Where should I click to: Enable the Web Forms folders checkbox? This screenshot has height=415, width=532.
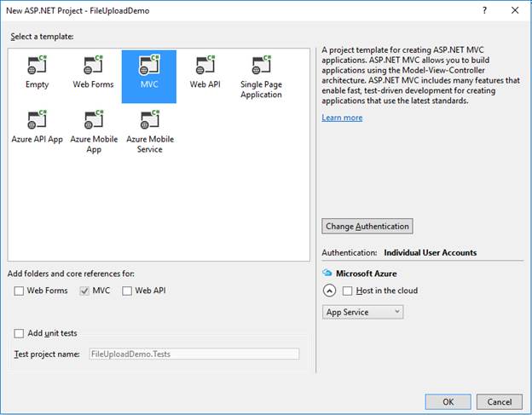tap(19, 291)
